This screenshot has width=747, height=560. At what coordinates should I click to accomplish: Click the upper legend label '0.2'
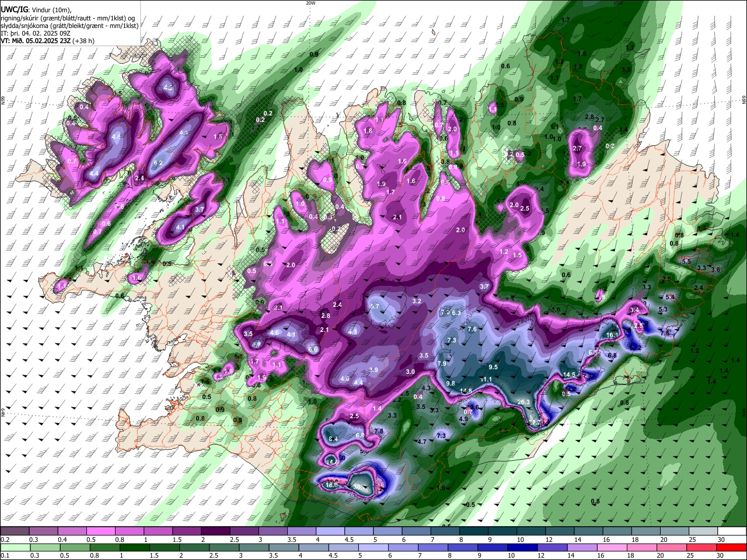click(4, 540)
